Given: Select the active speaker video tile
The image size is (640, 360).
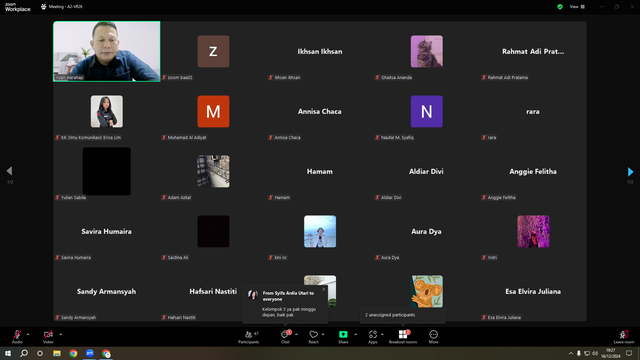Looking at the screenshot, I should (107, 51).
